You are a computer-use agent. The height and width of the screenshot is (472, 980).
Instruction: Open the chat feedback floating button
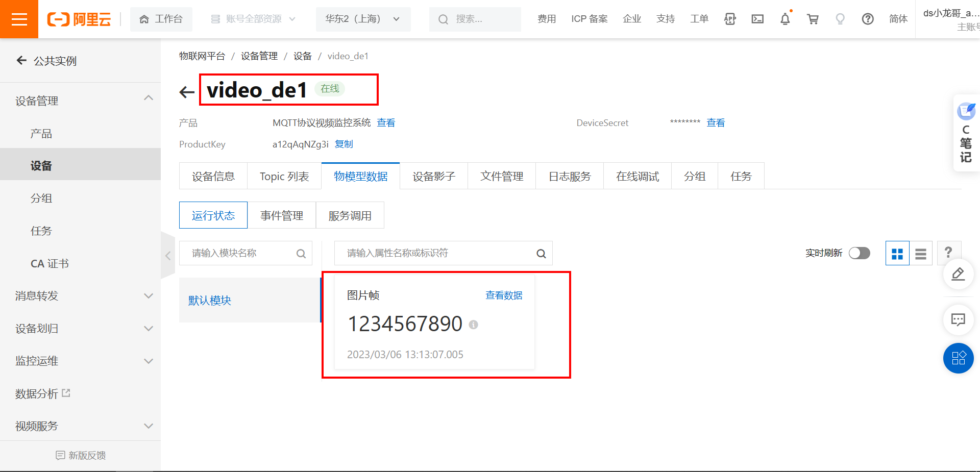(x=958, y=320)
